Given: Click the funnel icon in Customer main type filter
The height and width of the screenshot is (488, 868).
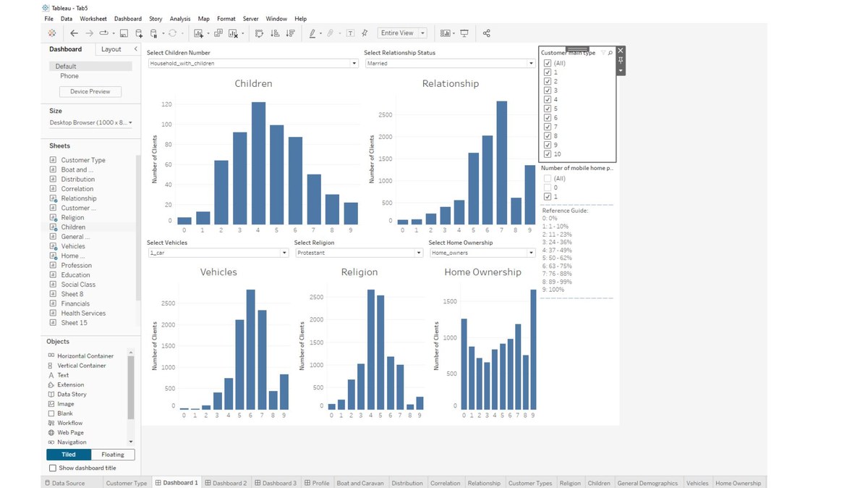Looking at the screenshot, I should (603, 53).
